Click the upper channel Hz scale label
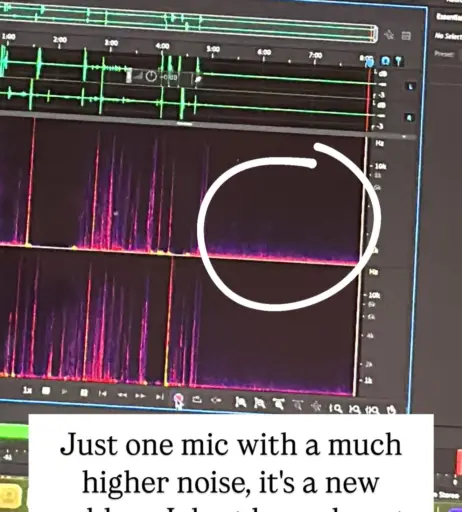Image resolution: width=462 pixels, height=512 pixels. click(x=380, y=143)
